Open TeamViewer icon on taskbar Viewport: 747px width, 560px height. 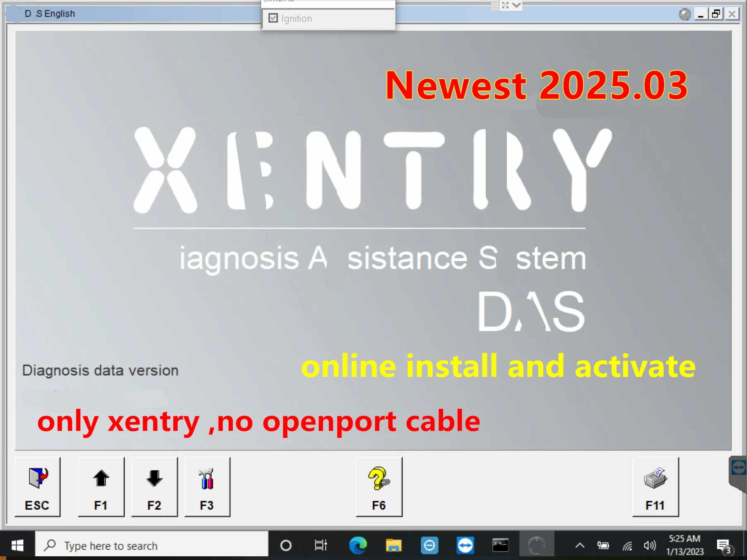465,546
